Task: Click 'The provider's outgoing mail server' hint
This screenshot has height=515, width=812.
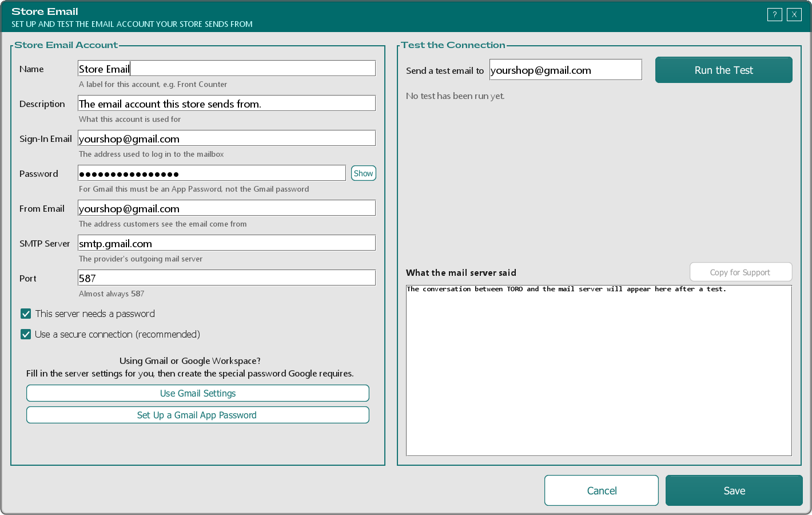Action: [x=141, y=259]
